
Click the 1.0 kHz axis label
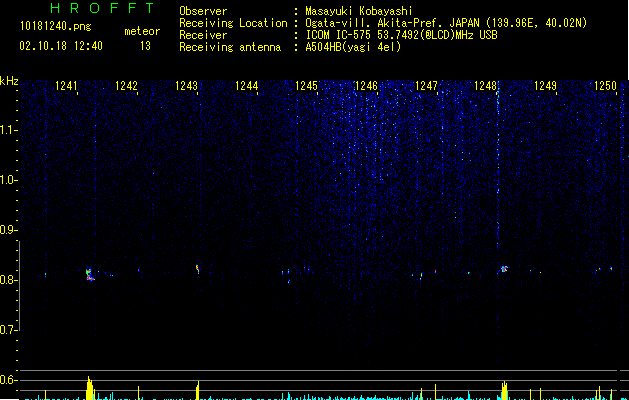(7, 180)
